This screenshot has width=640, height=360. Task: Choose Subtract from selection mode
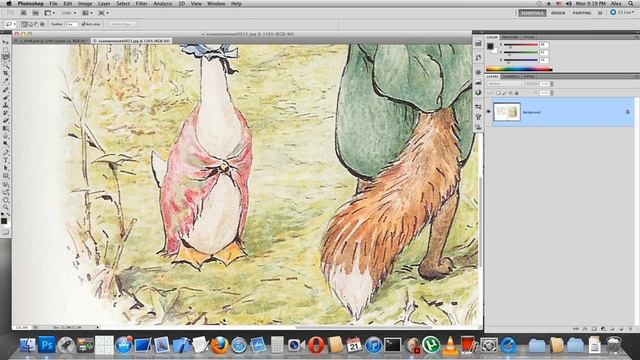click(36, 24)
